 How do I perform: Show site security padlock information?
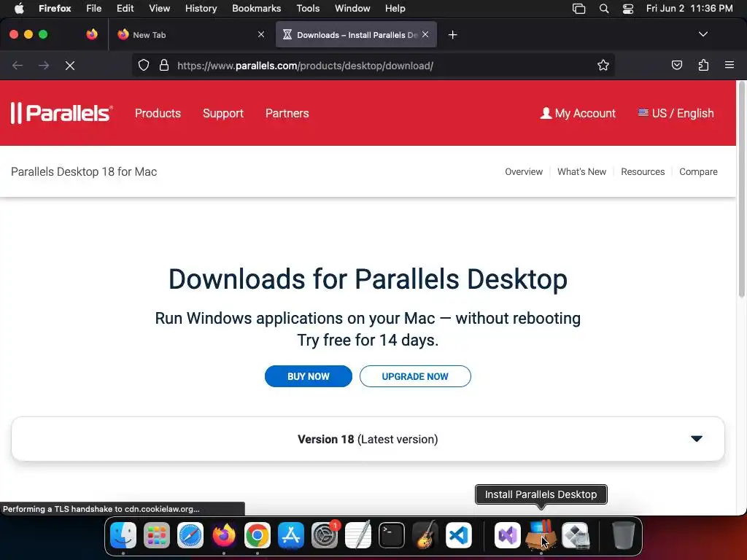pos(164,65)
